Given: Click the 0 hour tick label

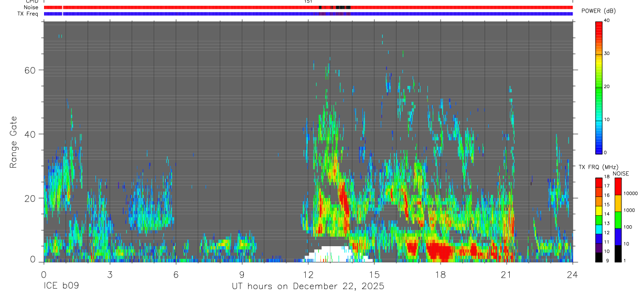Looking at the screenshot, I should 44,274.
